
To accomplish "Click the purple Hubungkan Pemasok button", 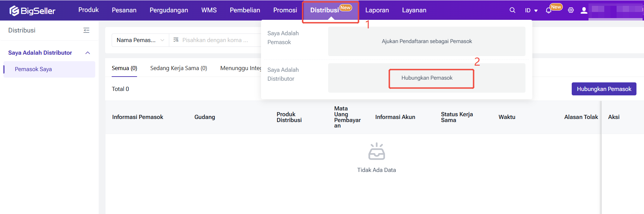I will [x=604, y=89].
